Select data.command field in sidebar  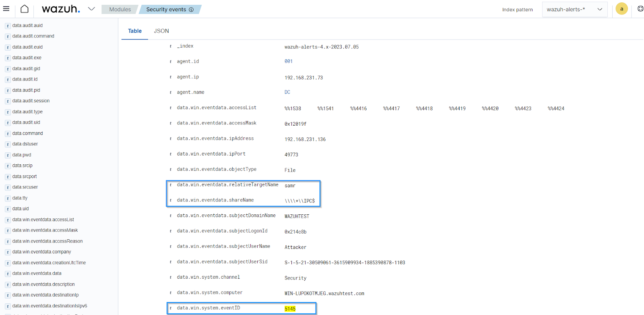(x=27, y=133)
